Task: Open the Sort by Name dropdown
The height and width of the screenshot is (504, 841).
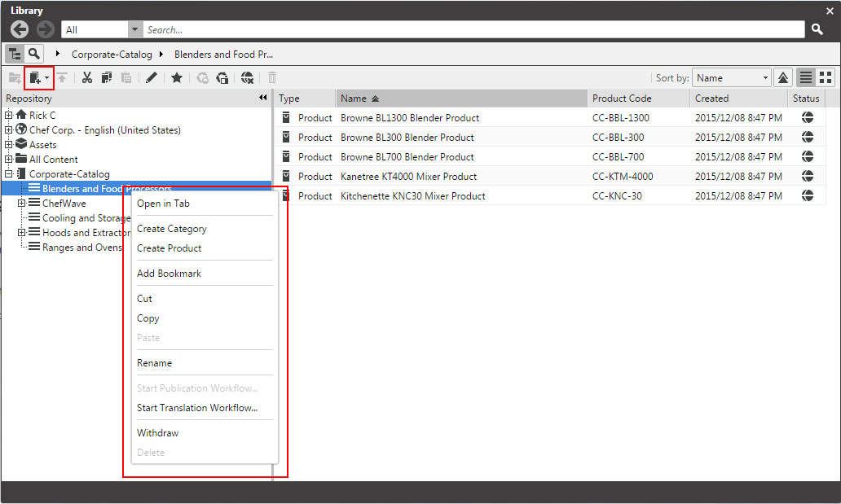Action: click(731, 78)
